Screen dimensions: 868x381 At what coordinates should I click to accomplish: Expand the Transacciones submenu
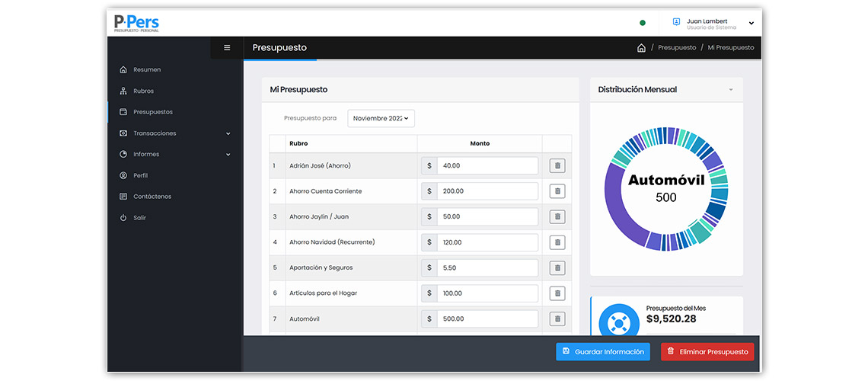(228, 133)
